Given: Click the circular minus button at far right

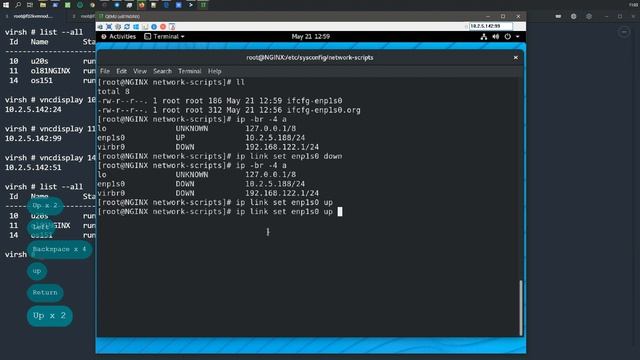Looking at the screenshot, I should (x=624, y=32).
